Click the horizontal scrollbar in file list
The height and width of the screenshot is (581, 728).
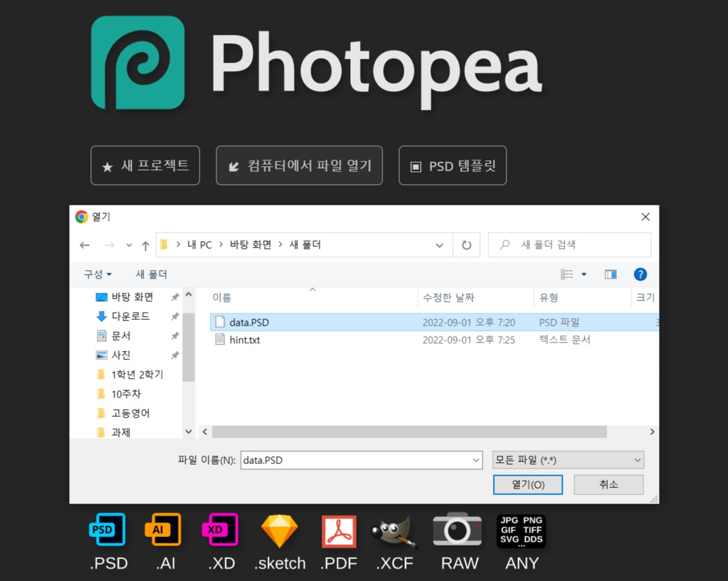(409, 432)
